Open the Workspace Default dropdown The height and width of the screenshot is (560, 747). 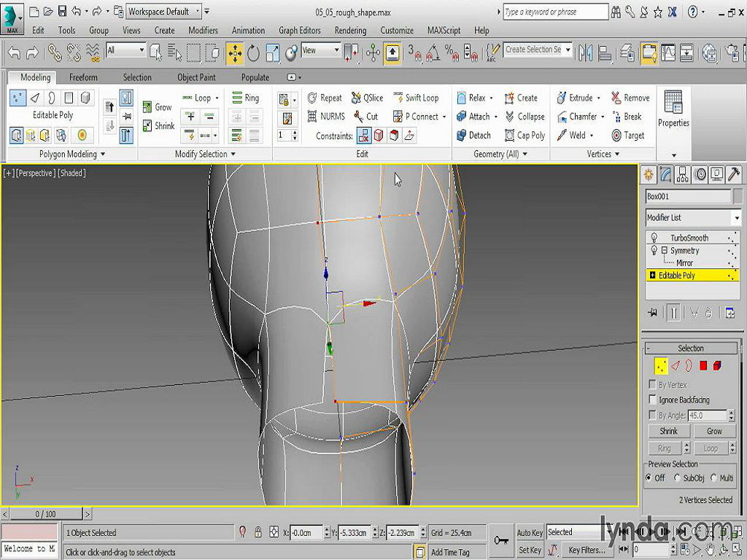(164, 12)
